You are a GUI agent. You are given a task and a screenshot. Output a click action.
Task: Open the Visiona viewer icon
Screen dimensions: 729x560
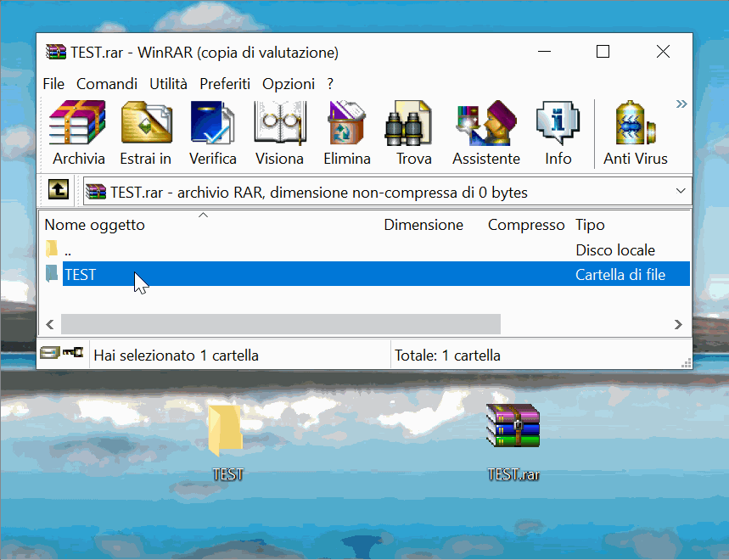pos(280,123)
